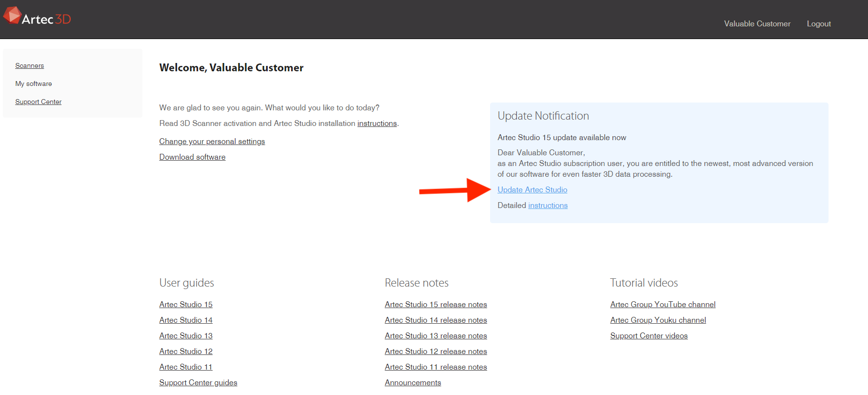View Artec Studio 12 release notes
Image resolution: width=868 pixels, height=395 pixels.
[x=435, y=352]
